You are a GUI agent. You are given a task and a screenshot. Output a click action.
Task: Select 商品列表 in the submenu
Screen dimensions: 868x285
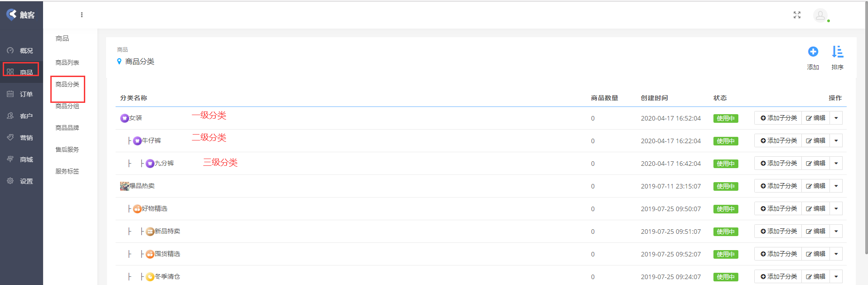67,63
